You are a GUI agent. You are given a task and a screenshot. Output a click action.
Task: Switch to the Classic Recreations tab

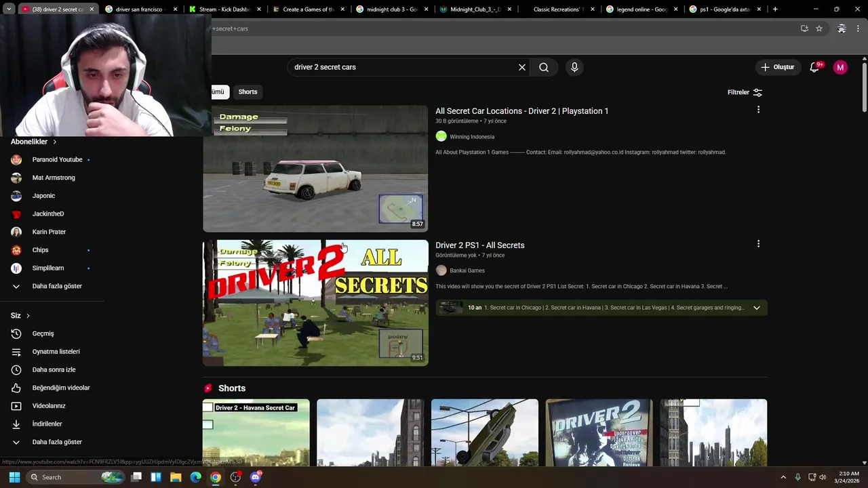[558, 9]
